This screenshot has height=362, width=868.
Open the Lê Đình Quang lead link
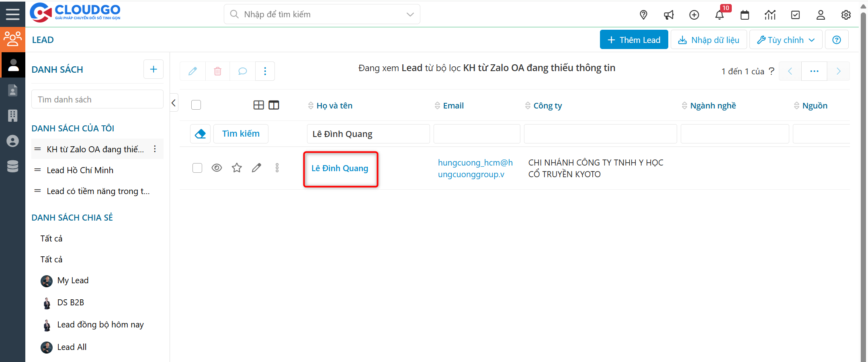[x=340, y=168]
